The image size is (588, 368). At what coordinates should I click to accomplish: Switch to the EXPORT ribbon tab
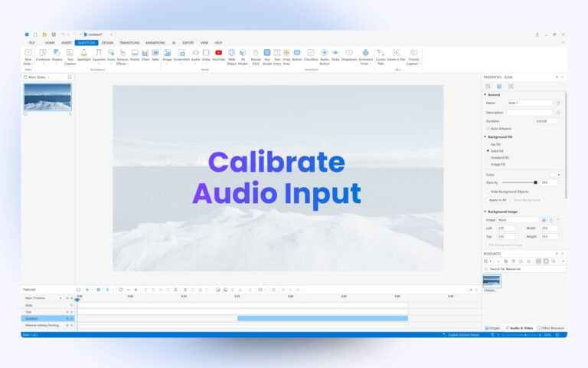click(188, 43)
